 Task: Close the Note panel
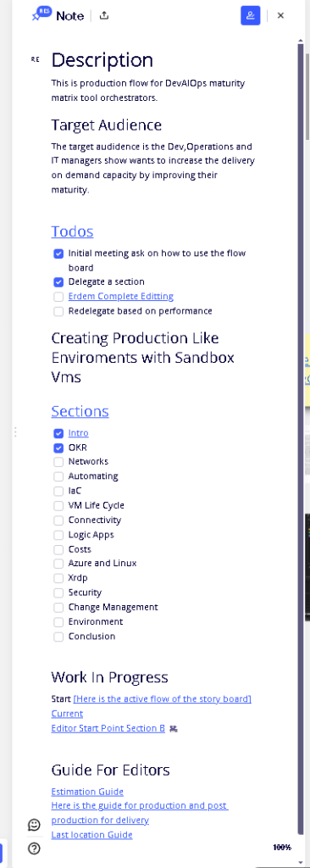point(280,15)
